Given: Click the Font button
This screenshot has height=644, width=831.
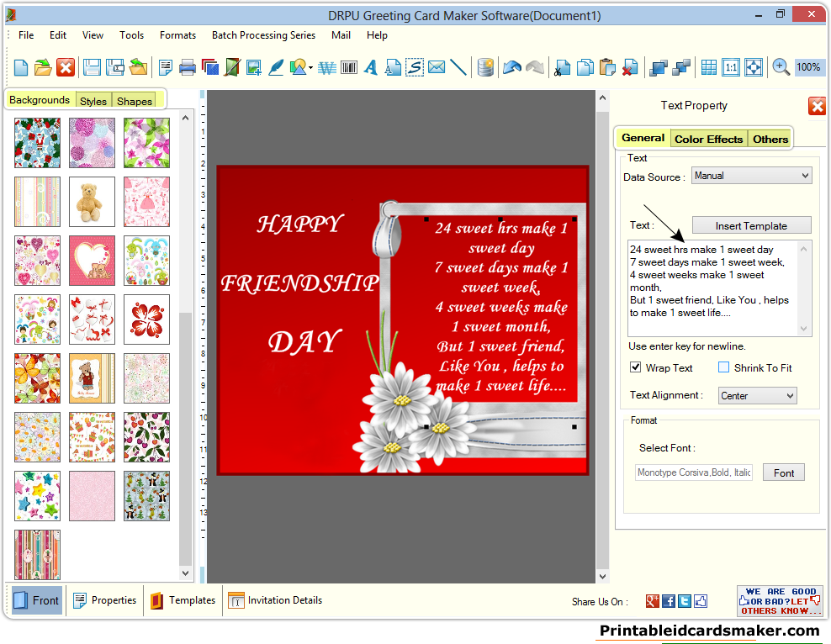Looking at the screenshot, I should tap(783, 473).
